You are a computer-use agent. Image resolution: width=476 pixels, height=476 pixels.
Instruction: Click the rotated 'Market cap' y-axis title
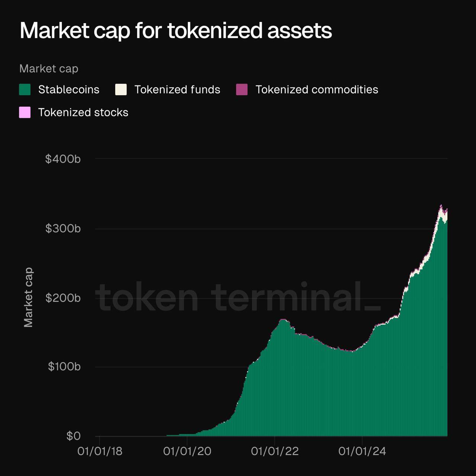(x=28, y=297)
